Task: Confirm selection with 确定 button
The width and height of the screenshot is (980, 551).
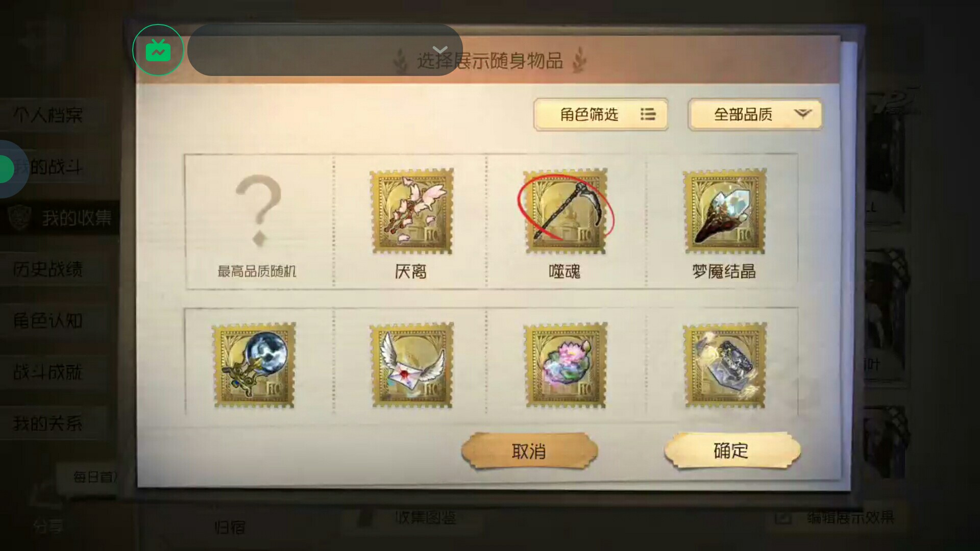Action: point(732,450)
